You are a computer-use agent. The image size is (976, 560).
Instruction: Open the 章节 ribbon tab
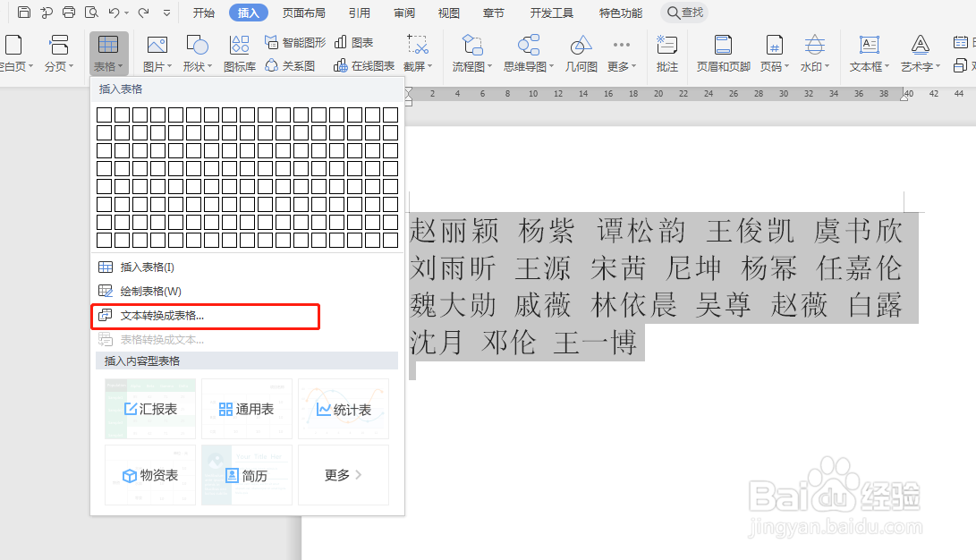(493, 13)
